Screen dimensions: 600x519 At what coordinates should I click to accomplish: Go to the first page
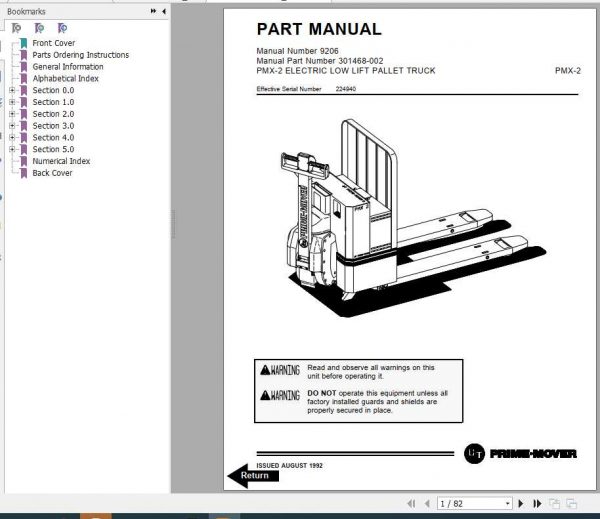[412, 504]
